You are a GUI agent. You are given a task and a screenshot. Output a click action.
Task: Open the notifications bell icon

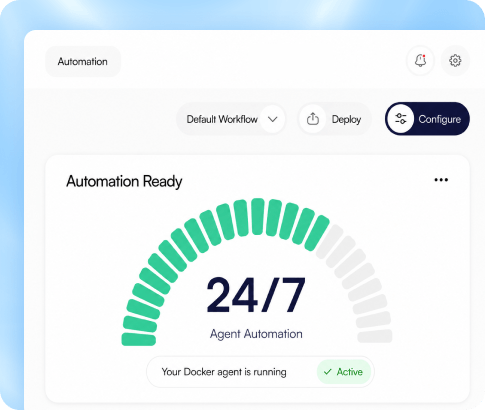[x=420, y=61]
